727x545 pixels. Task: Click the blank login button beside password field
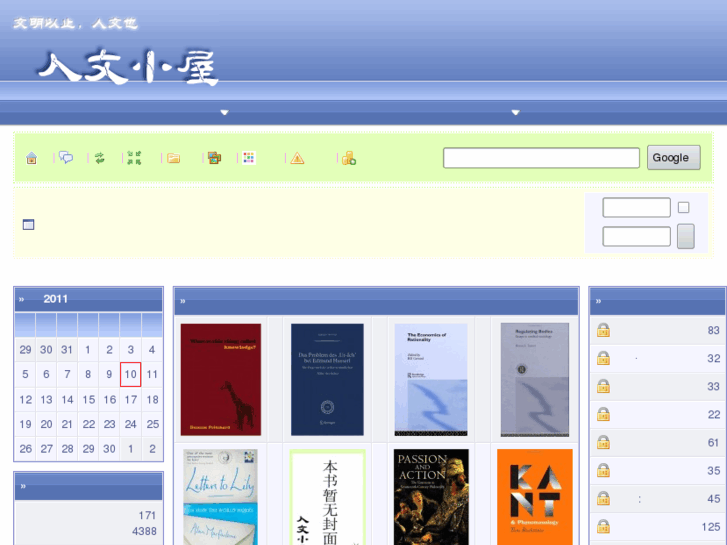point(686,237)
